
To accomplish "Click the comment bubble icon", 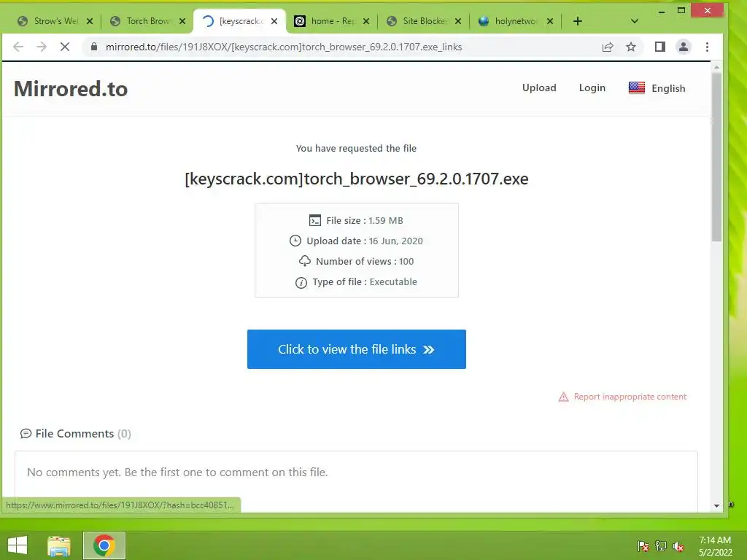I will click(26, 434).
